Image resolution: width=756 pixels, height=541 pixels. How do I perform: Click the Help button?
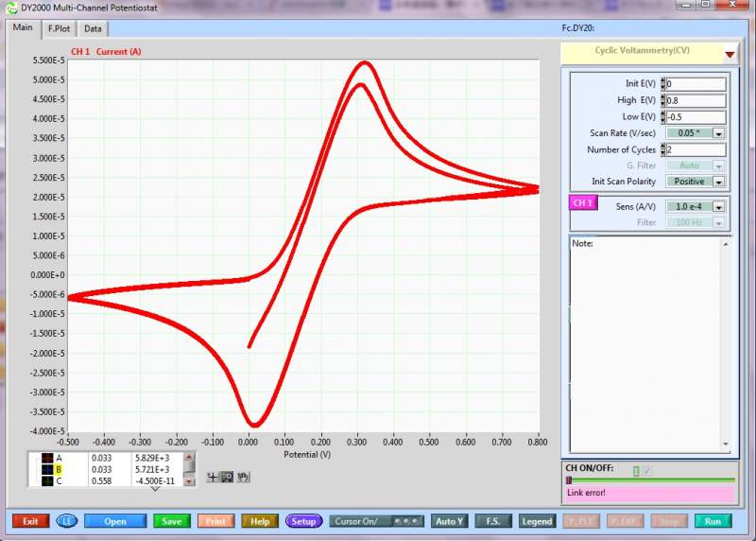(x=260, y=521)
